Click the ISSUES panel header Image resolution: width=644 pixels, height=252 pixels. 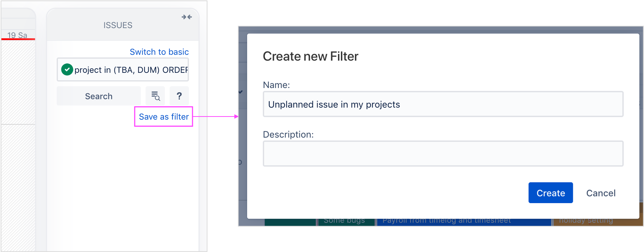coord(118,25)
